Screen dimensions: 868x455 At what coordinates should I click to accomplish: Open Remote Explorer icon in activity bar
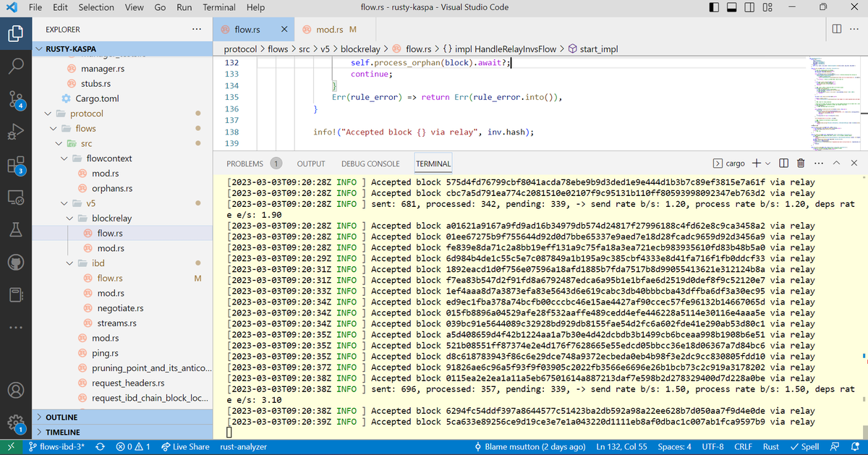click(16, 197)
